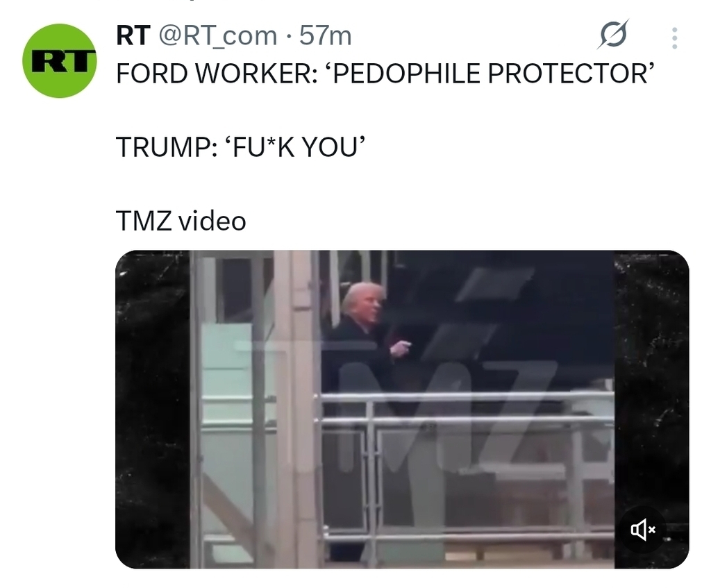Click the 'TMZ video' caption text
Viewport: 711px width, 588px height.
tap(181, 221)
